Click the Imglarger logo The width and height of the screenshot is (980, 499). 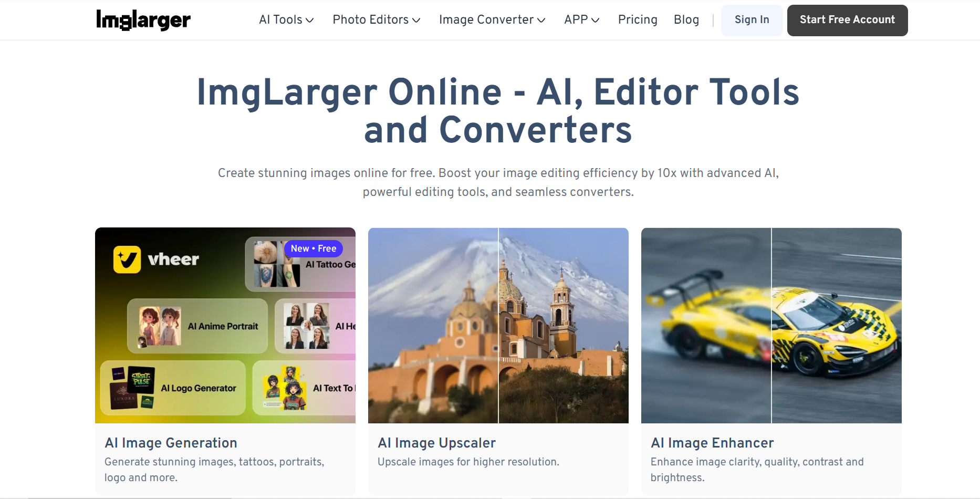coord(143,20)
